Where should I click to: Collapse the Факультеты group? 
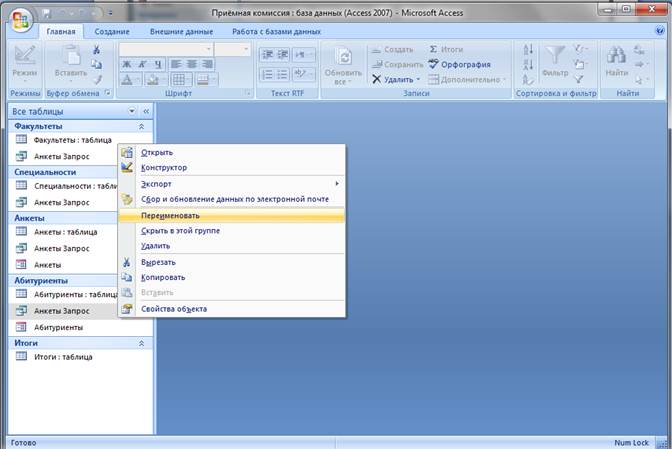click(x=141, y=126)
